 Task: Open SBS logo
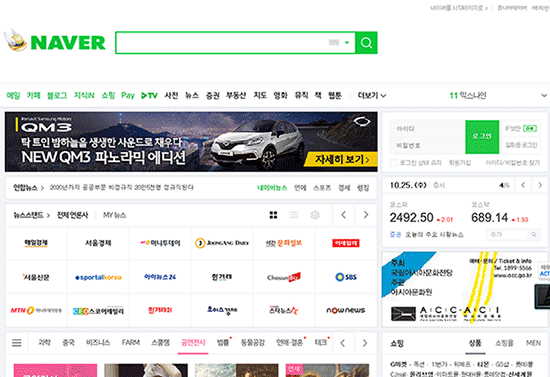346,277
